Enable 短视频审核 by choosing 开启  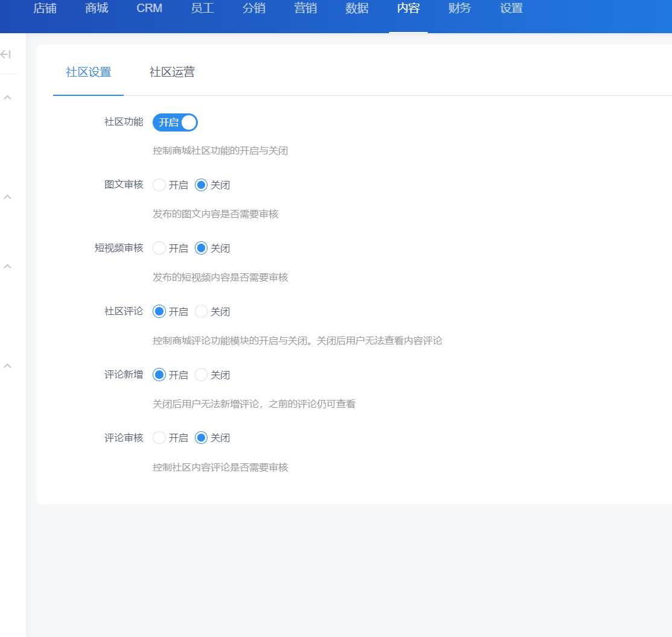point(159,249)
